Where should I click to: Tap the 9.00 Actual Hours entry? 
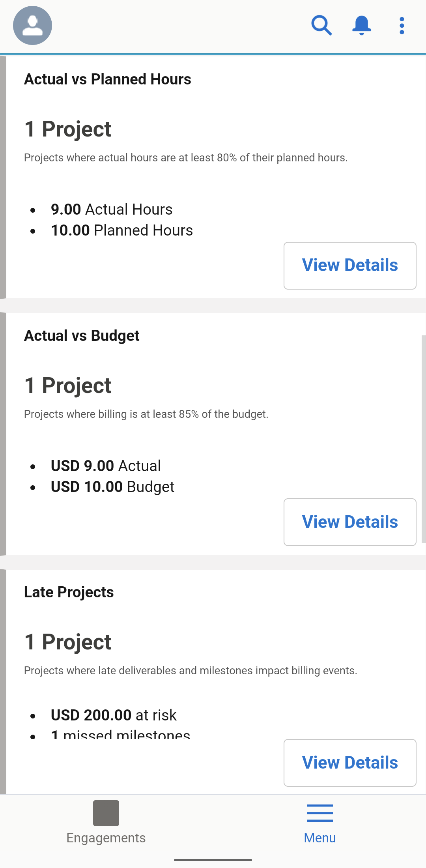(112, 210)
